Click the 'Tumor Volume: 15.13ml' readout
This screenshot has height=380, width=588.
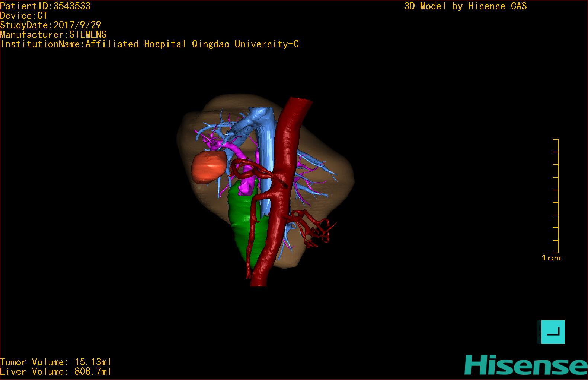tap(55, 362)
